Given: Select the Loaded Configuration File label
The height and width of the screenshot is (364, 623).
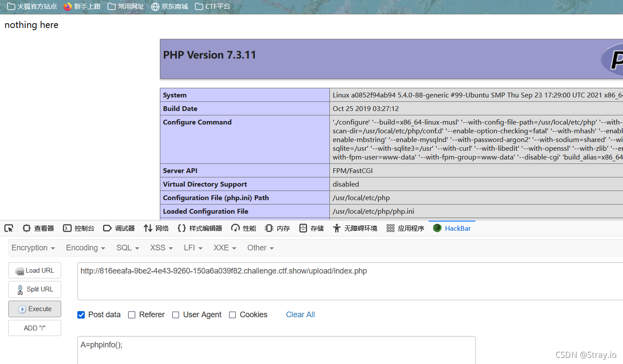Looking at the screenshot, I should click(205, 211).
